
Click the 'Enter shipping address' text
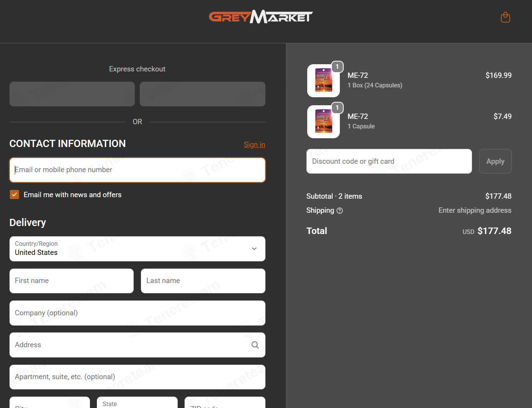tap(475, 210)
